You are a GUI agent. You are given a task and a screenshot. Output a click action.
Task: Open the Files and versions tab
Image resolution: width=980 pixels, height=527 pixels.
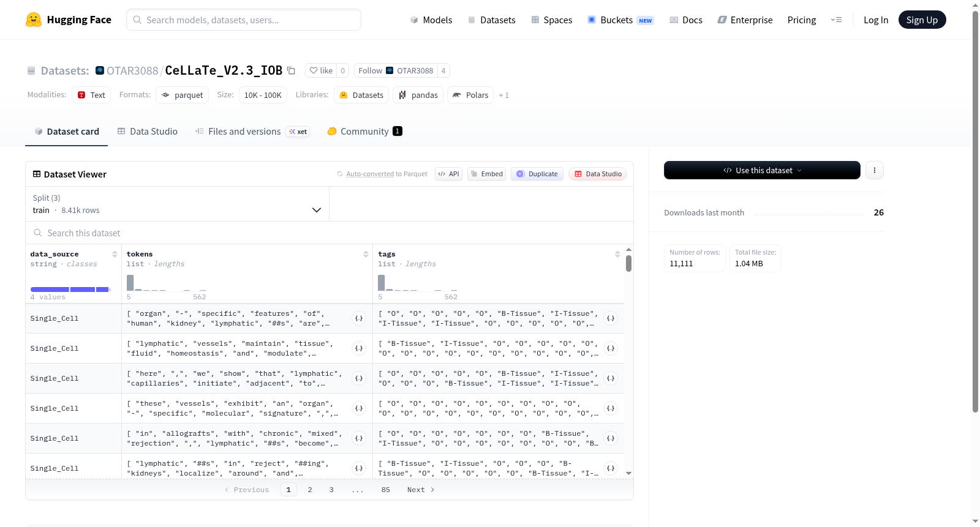tap(252, 131)
